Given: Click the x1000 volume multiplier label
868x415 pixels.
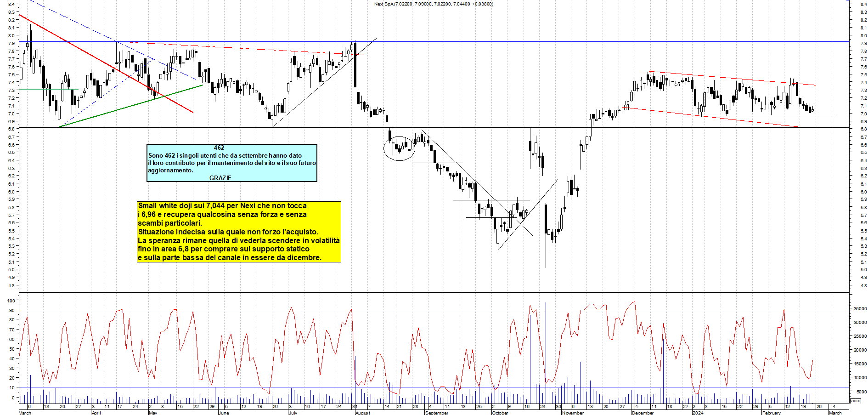Looking at the screenshot, I should (855, 401).
